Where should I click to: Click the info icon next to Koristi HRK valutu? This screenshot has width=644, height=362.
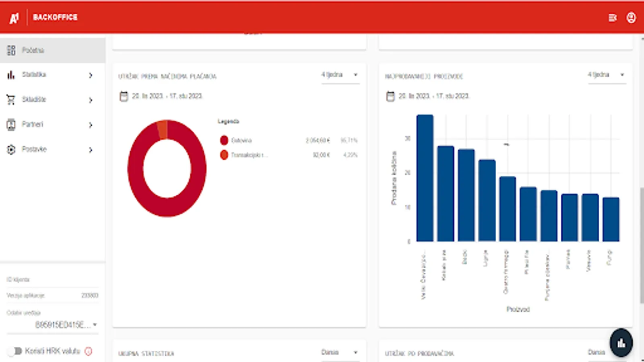(89, 351)
